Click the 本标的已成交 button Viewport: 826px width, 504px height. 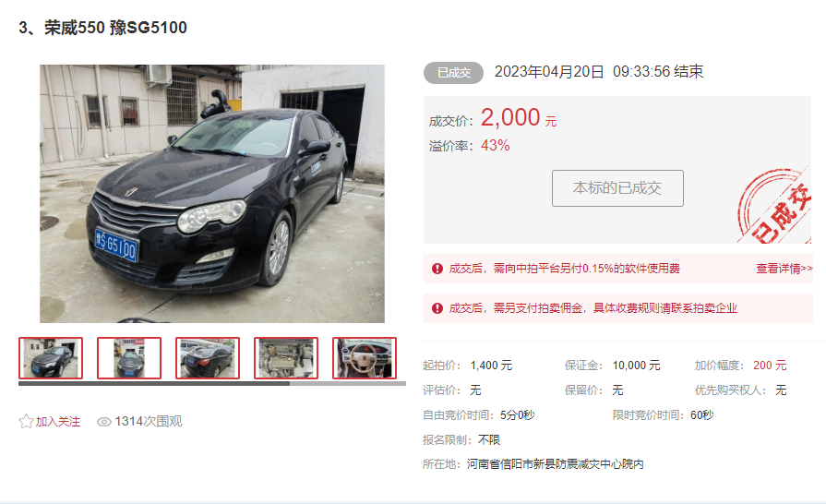coord(617,188)
